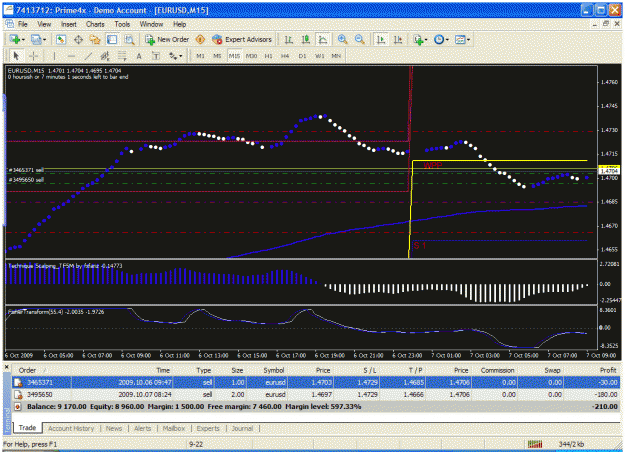Open the Charts menu
This screenshot has width=625, height=452.
pyautogui.click(x=95, y=24)
